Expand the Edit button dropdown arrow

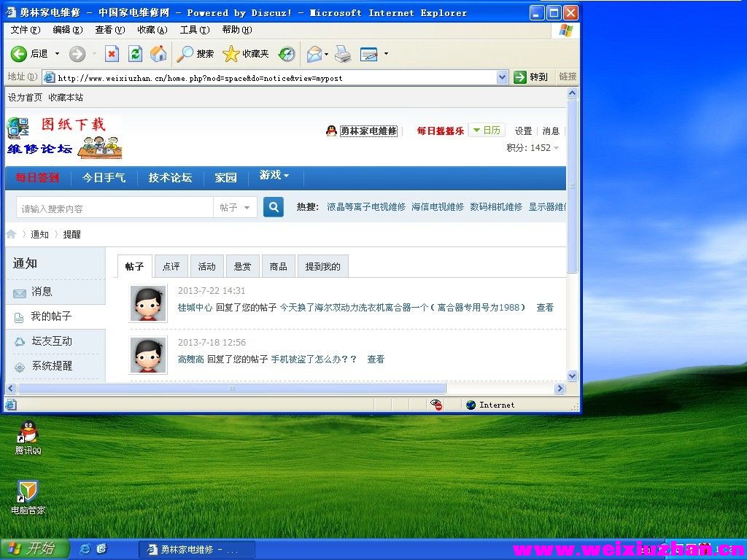tap(386, 54)
